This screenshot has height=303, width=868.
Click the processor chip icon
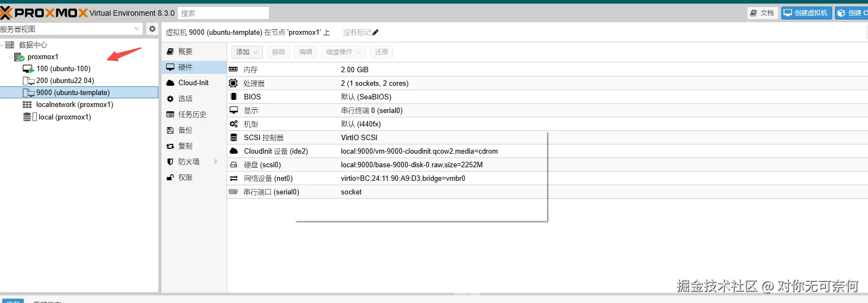[x=234, y=83]
